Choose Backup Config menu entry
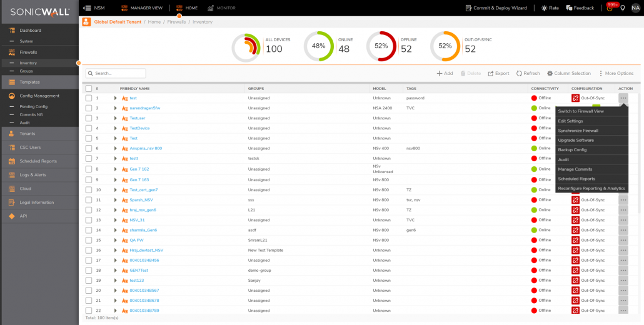Screen dimensions: 644x325 click(592, 150)
